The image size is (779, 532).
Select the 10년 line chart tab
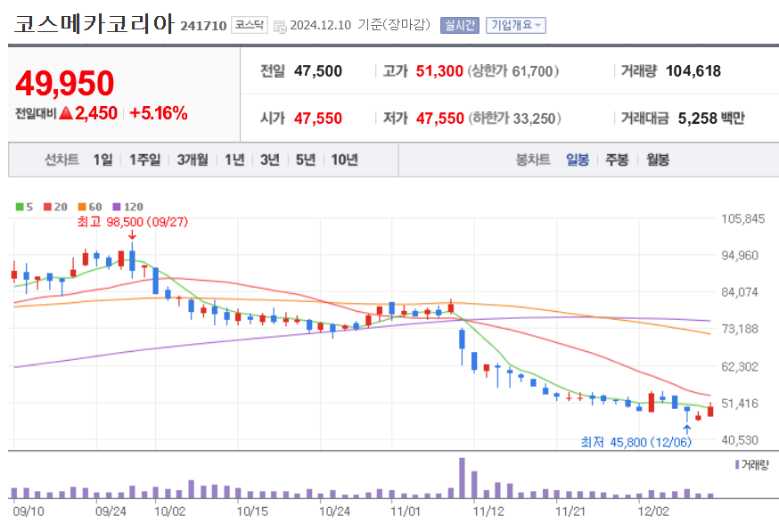(x=344, y=160)
